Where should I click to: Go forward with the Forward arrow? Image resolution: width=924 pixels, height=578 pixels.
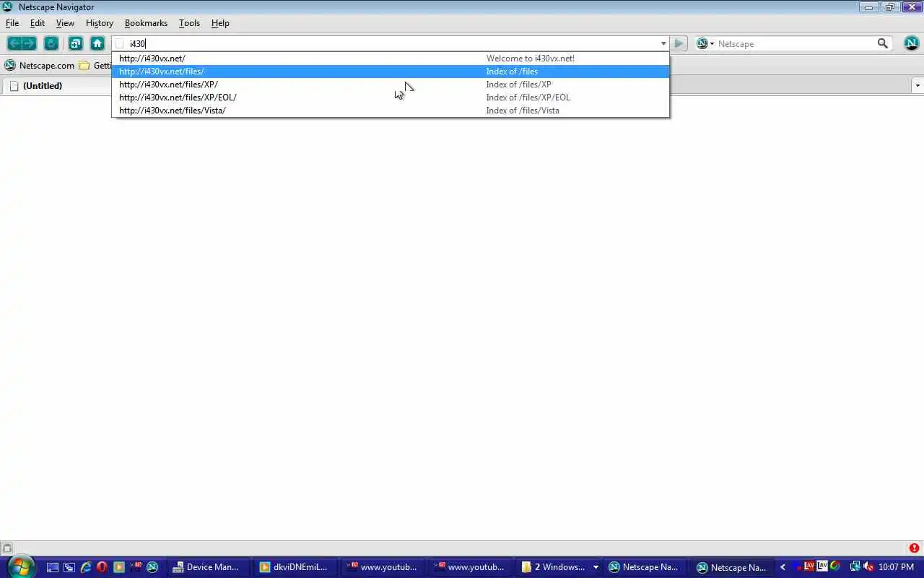coord(29,43)
